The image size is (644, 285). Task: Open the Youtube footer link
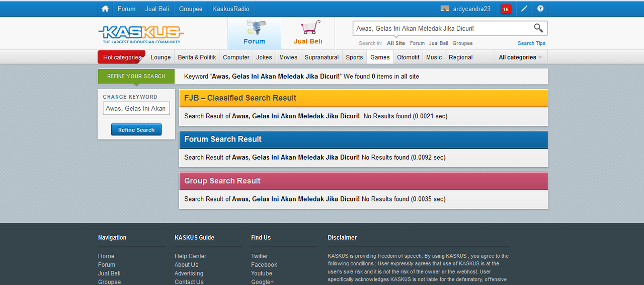(262, 273)
